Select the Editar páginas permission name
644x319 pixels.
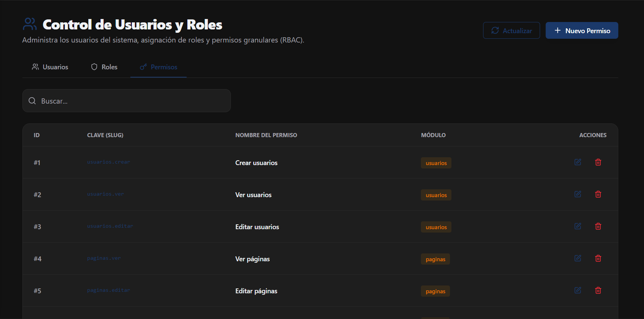(256, 291)
